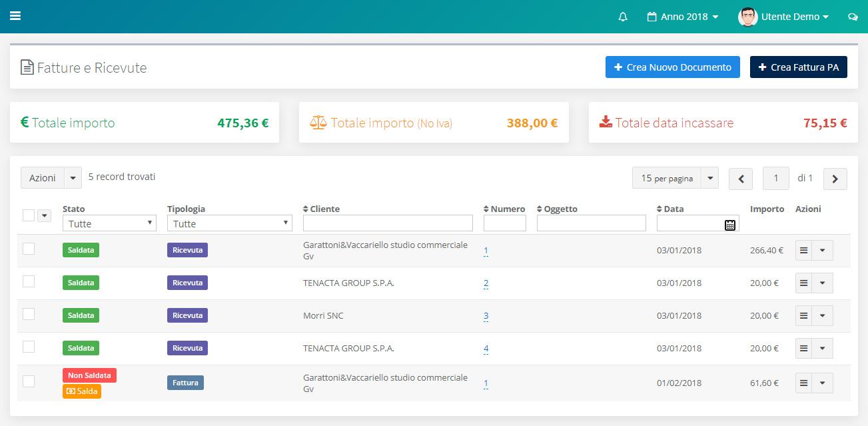868x426 pixels.
Task: Sort table by Oggetto column
Action: 557,209
